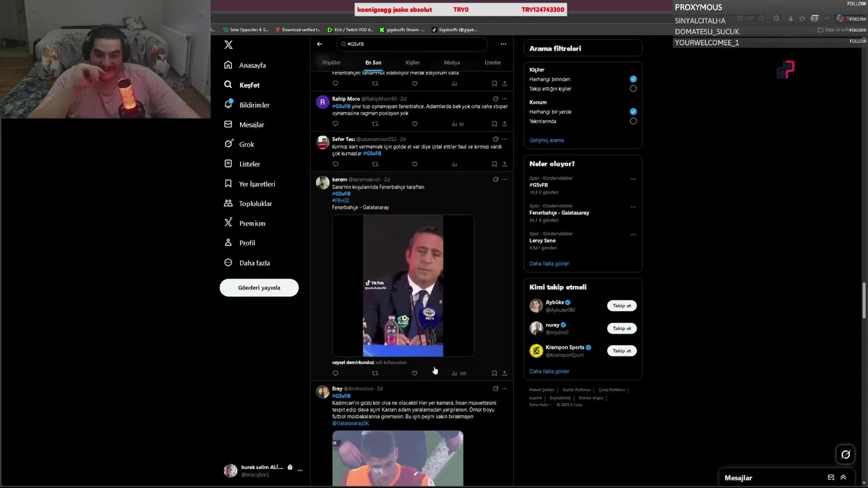The width and height of the screenshot is (868, 488).
Task: Share kerem's video post
Action: coord(505,373)
